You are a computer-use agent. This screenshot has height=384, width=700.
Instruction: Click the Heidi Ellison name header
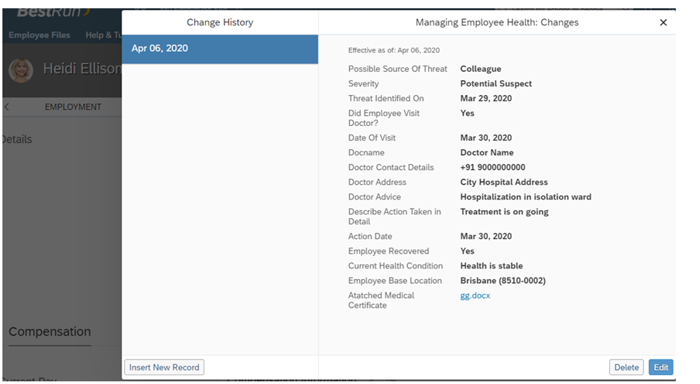tap(82, 69)
